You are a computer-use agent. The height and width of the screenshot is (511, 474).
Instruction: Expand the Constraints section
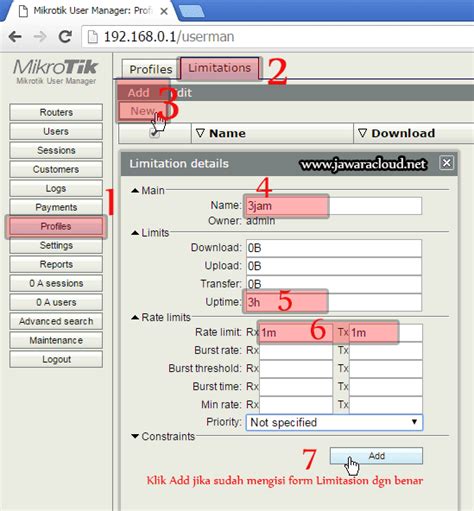coord(135,436)
